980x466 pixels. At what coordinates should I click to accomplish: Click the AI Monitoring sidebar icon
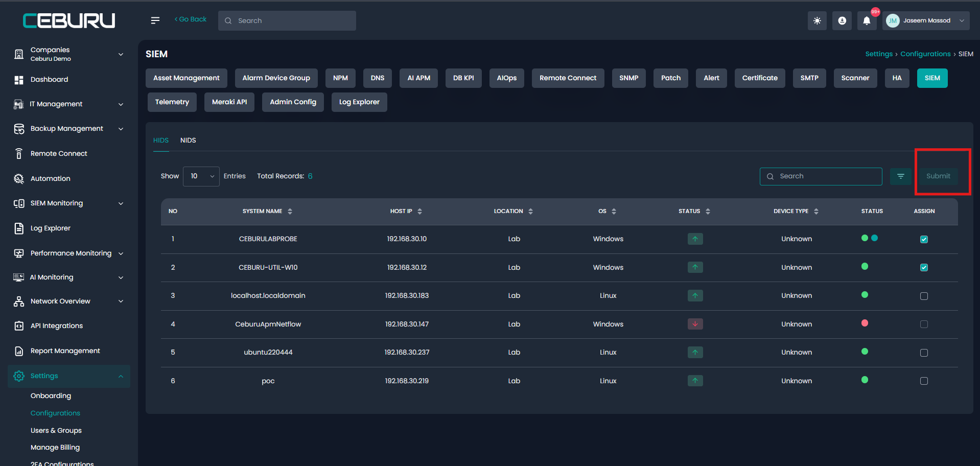click(19, 277)
